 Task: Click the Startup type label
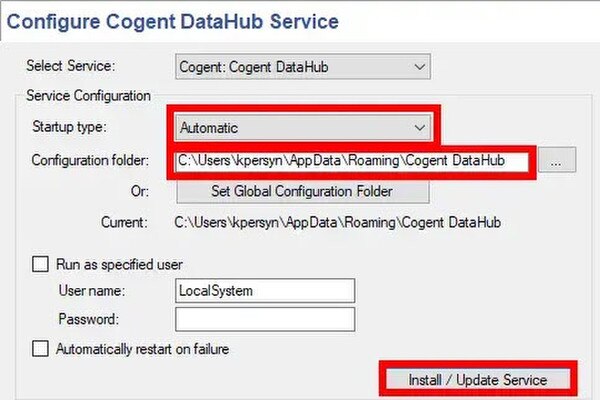pos(69,127)
